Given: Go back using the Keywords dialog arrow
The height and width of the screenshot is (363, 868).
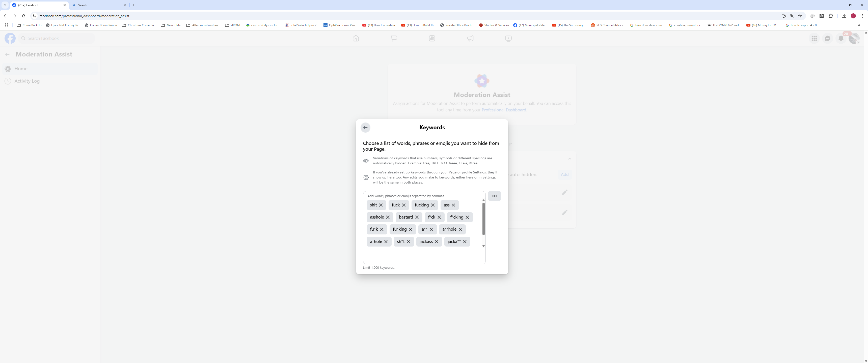Looking at the screenshot, I should 365,128.
